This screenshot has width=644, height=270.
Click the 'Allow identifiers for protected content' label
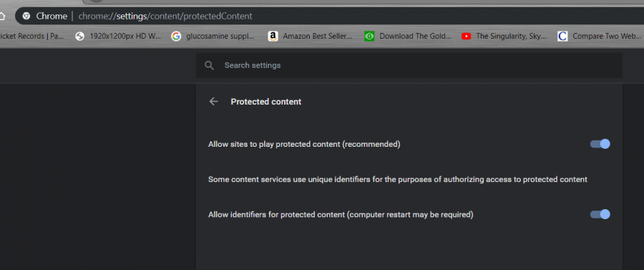point(341,215)
